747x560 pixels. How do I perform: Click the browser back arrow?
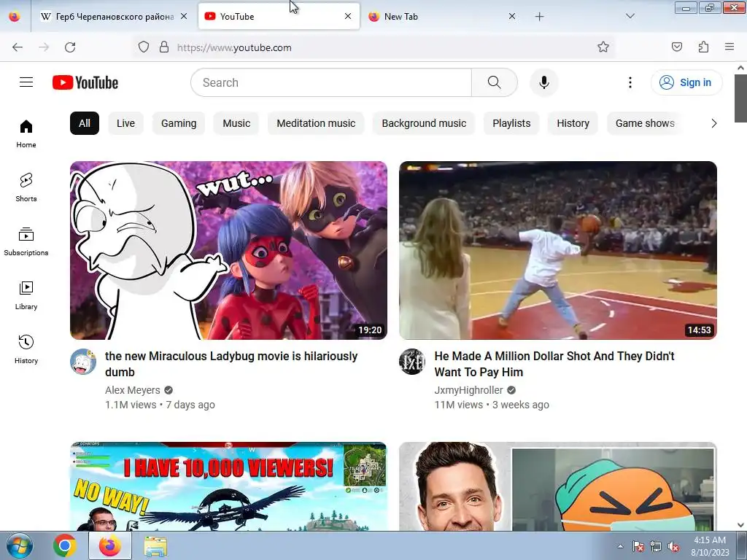(18, 47)
